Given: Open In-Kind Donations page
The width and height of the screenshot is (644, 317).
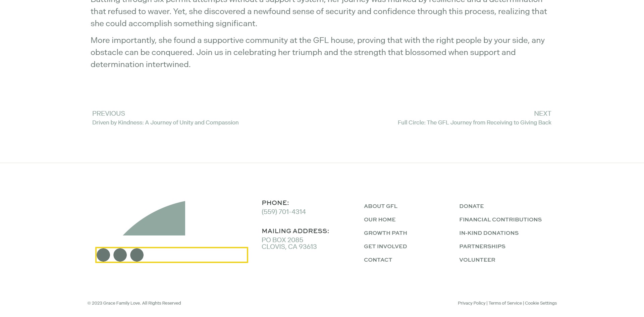Looking at the screenshot, I should (489, 233).
